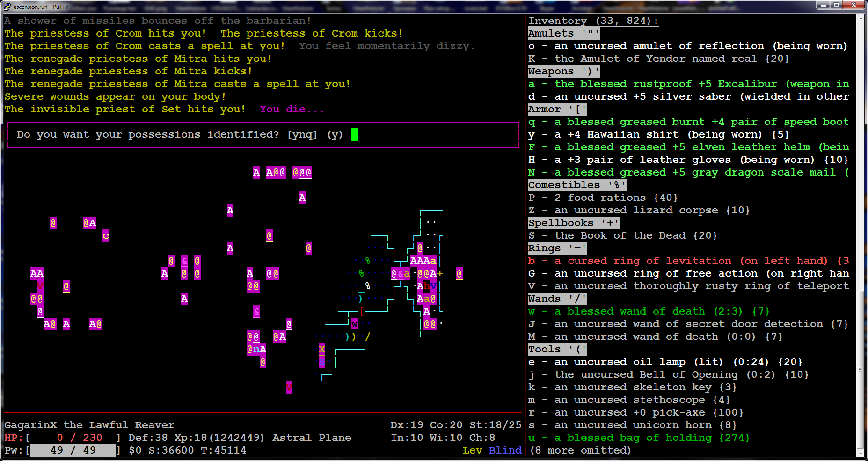Click the 'Severe wounds appear on your body!' message
Viewport: 868px width, 461px height.
[x=115, y=96]
